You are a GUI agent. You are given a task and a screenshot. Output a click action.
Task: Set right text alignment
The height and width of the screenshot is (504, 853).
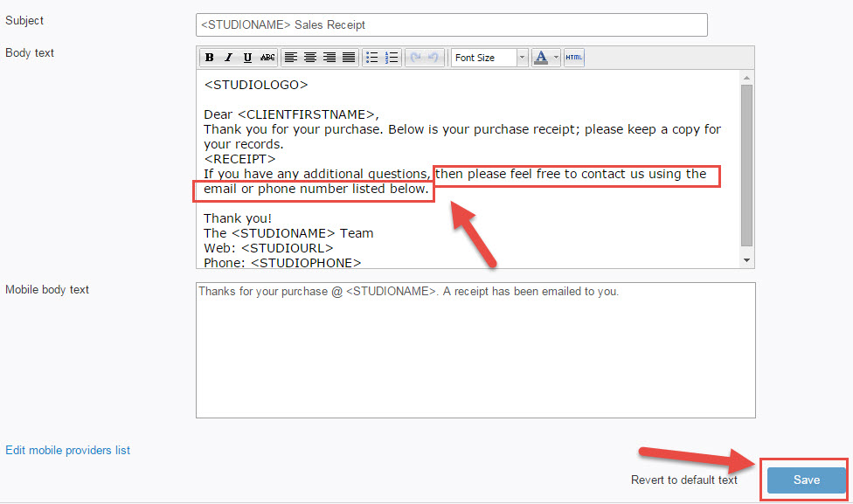tap(331, 58)
